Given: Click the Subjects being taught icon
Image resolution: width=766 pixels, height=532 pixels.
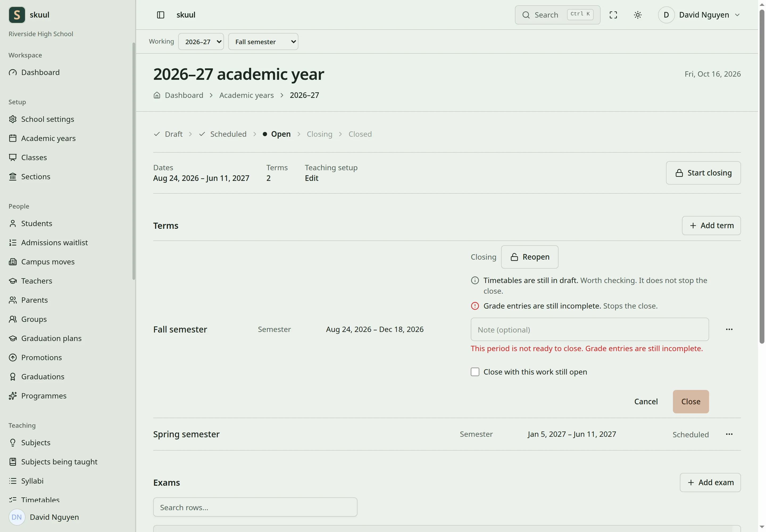Looking at the screenshot, I should [x=13, y=462].
